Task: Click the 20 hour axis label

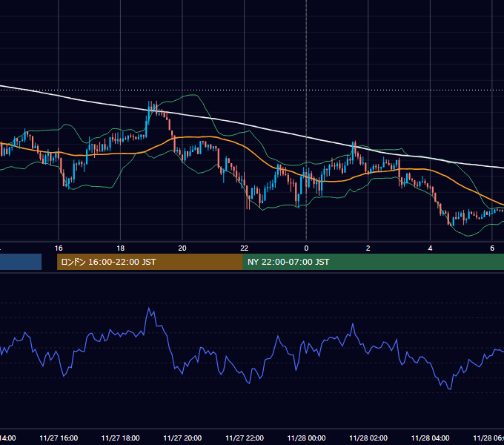Action: [x=182, y=248]
